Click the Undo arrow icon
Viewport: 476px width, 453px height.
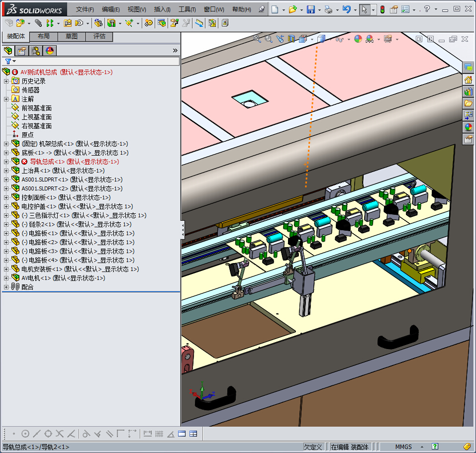pyautogui.click(x=347, y=9)
